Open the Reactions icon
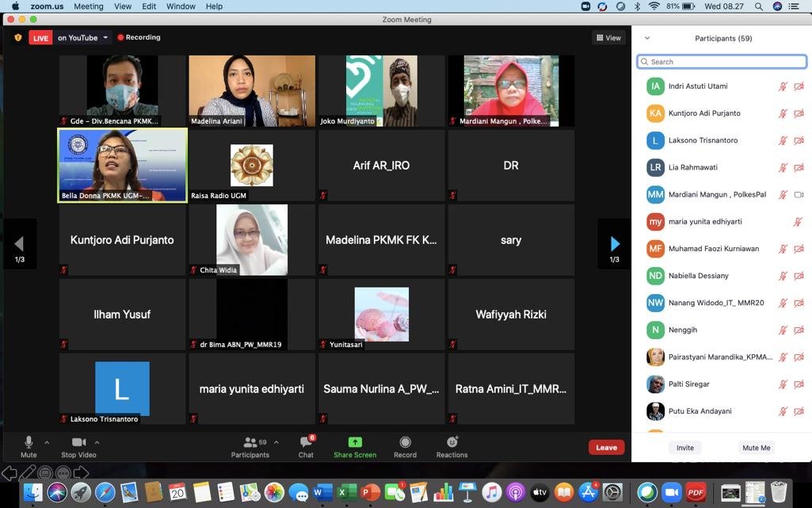 [452, 443]
